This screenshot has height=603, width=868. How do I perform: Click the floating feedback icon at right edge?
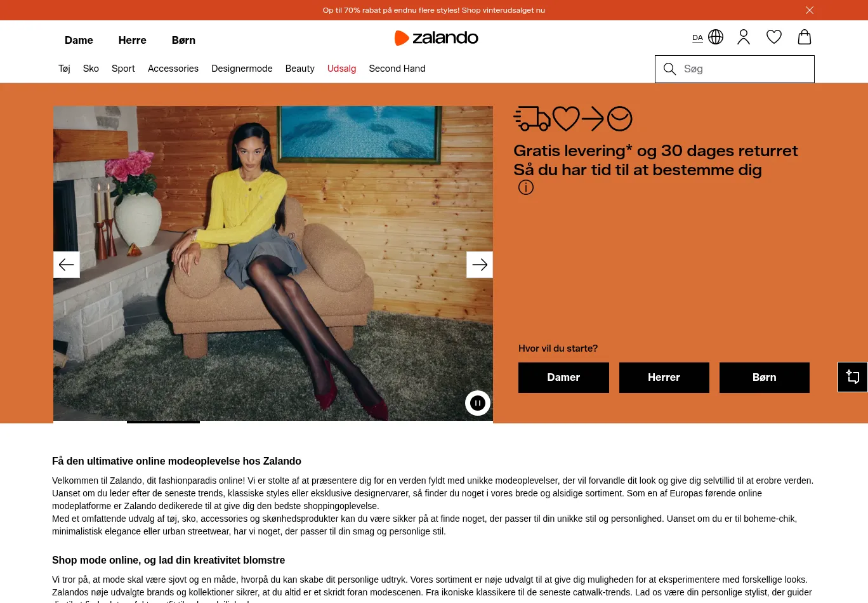[853, 377]
